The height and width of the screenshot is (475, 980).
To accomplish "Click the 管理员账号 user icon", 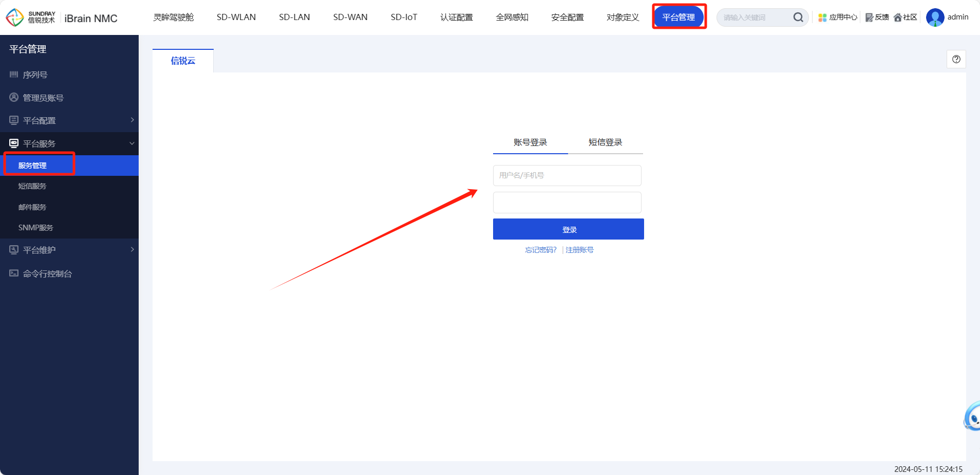I will 14,97.
